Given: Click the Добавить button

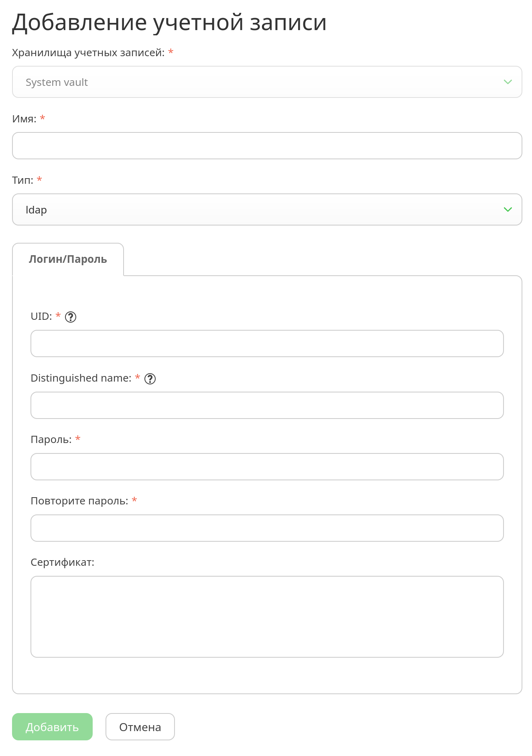Looking at the screenshot, I should click(52, 727).
